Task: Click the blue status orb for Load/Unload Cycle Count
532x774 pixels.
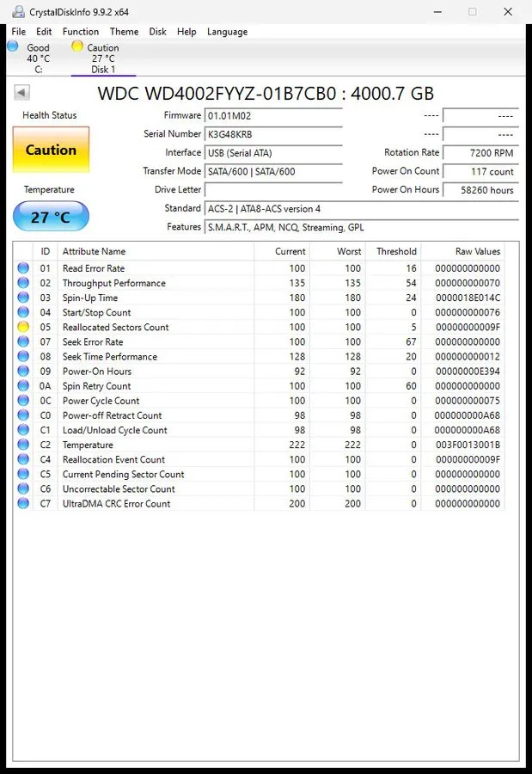Action: click(23, 430)
